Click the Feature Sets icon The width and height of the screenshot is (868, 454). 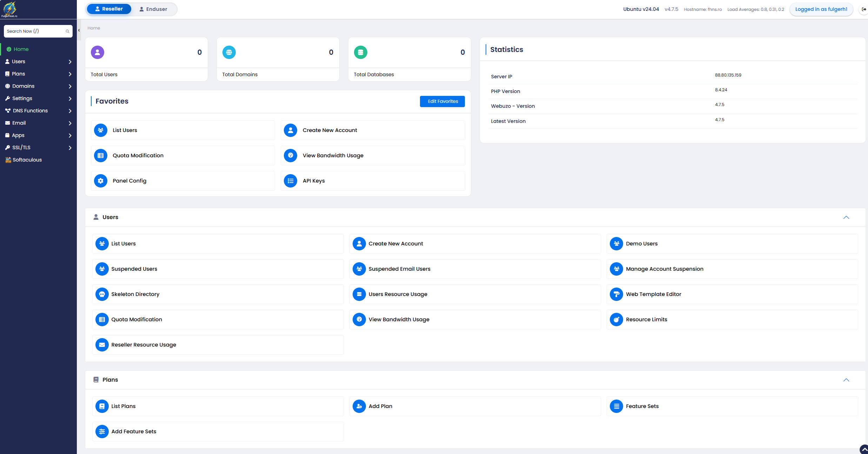point(616,406)
